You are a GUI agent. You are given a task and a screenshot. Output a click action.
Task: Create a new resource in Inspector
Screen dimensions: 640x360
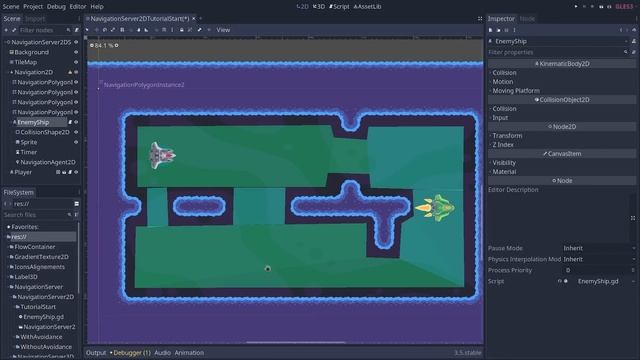tap(491, 30)
